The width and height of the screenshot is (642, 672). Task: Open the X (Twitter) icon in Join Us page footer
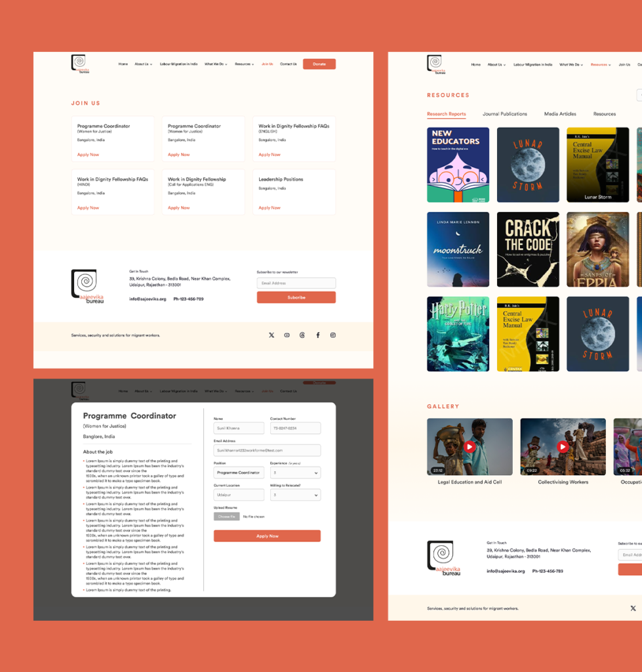point(271,335)
